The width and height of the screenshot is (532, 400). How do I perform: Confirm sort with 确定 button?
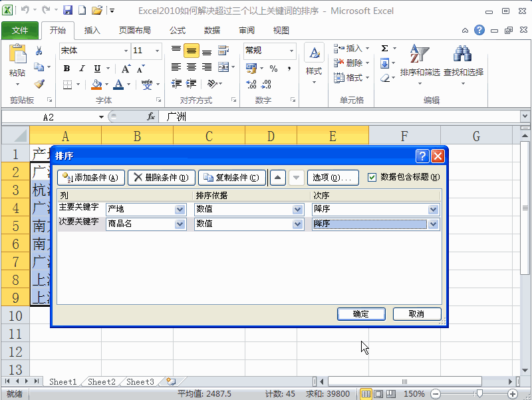point(361,314)
